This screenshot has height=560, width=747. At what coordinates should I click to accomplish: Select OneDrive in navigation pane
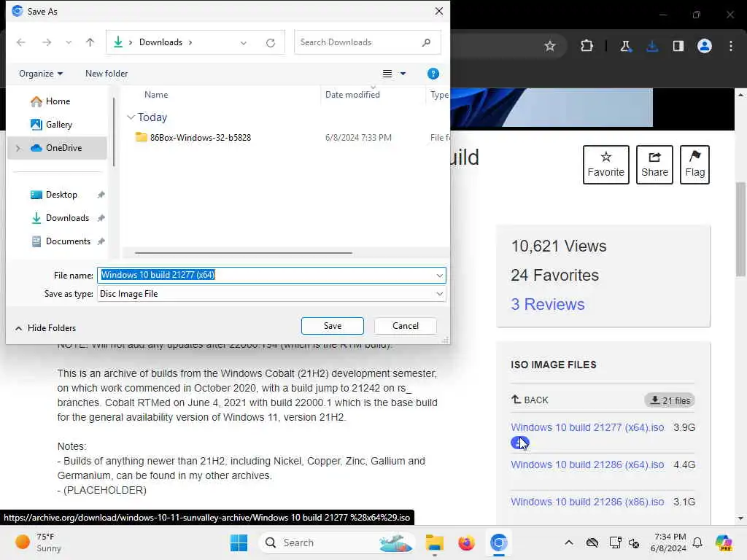pyautogui.click(x=57, y=148)
